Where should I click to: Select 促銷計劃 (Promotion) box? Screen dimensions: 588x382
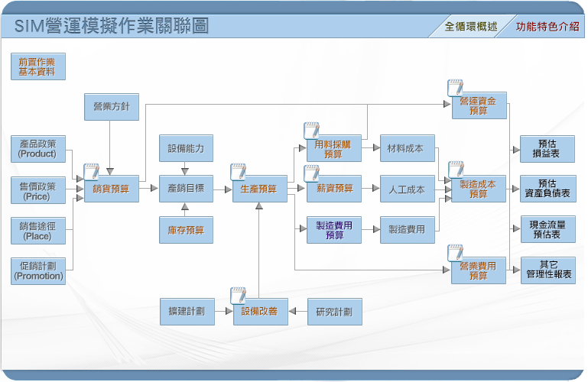(x=38, y=271)
